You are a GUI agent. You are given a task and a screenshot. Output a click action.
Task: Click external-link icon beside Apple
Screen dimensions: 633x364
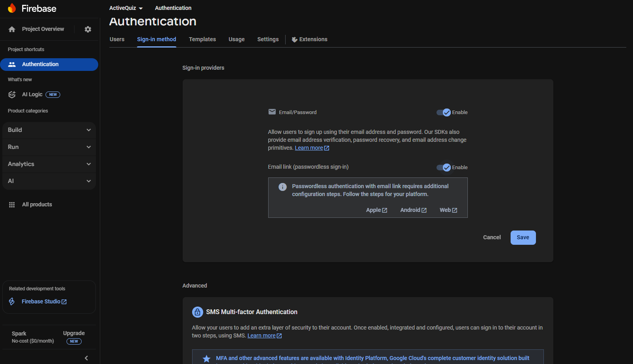[385, 210]
